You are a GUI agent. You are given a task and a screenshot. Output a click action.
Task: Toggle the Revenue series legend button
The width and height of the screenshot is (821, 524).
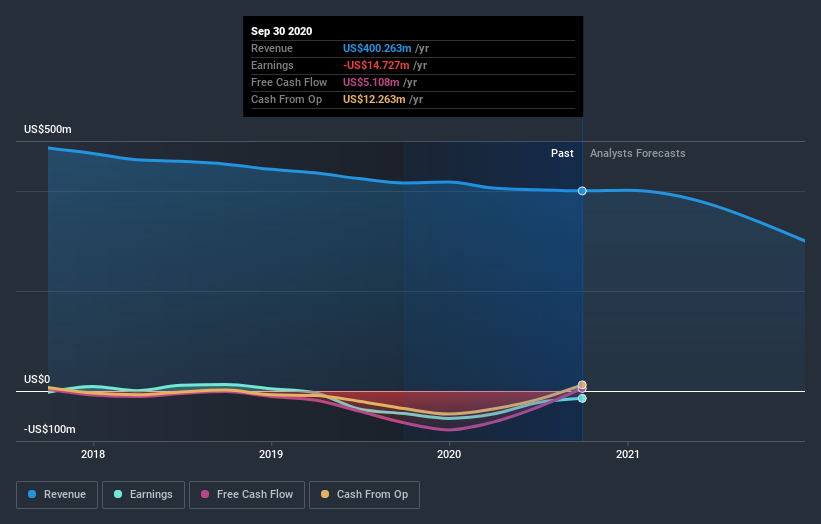pyautogui.click(x=57, y=495)
